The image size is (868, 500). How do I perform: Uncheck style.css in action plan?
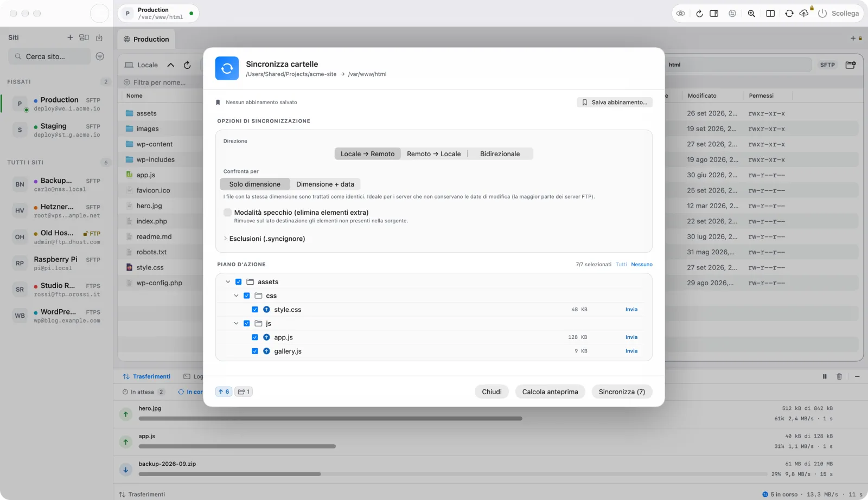tap(254, 310)
